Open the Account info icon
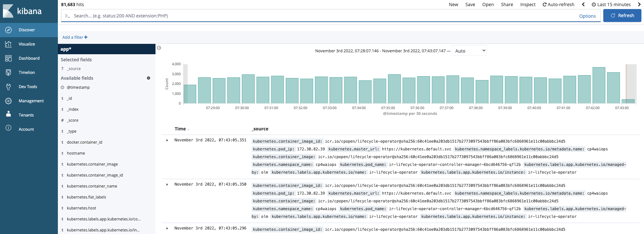644x234 pixels. 8,128
